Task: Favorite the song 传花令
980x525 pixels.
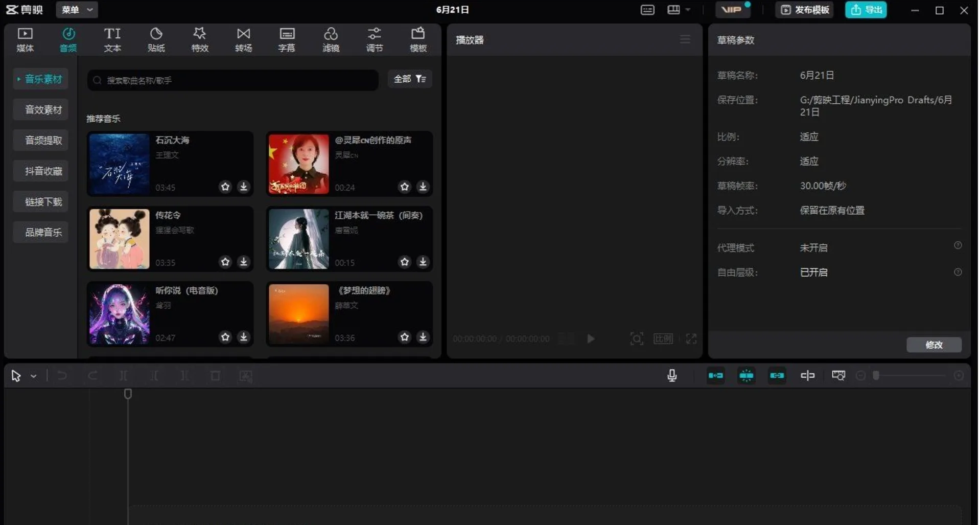Action: point(225,262)
